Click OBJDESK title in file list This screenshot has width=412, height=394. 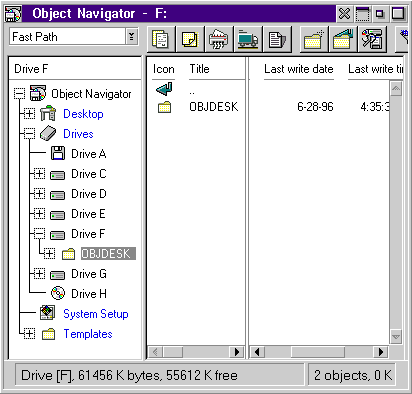click(x=214, y=107)
